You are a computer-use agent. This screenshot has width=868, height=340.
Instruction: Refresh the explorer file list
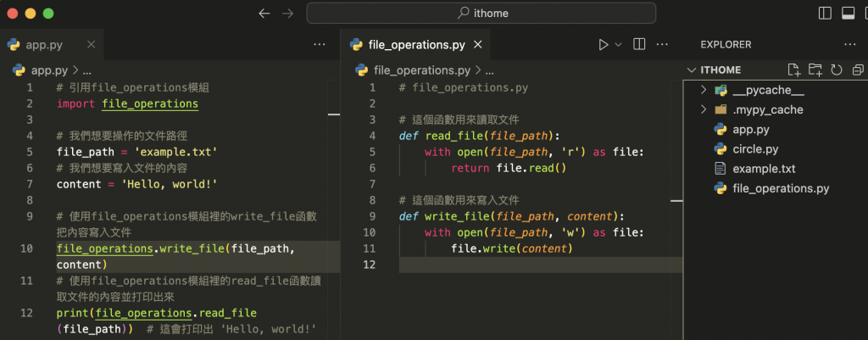[x=836, y=70]
